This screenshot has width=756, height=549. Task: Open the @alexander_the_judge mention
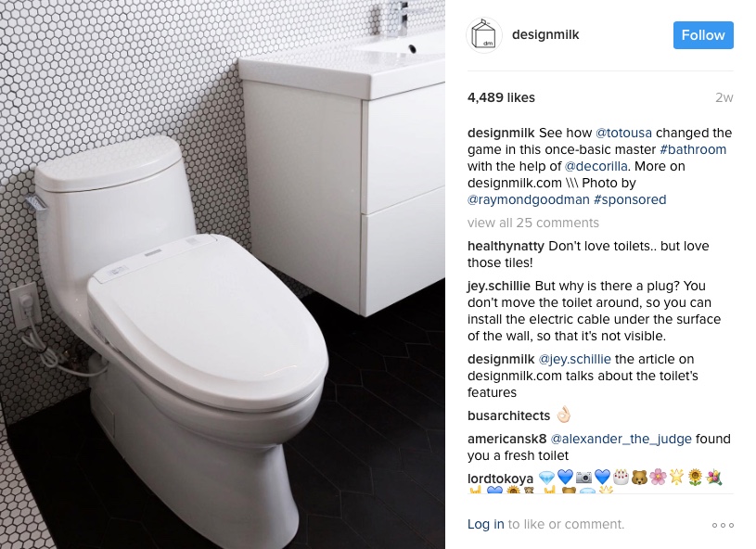(621, 439)
